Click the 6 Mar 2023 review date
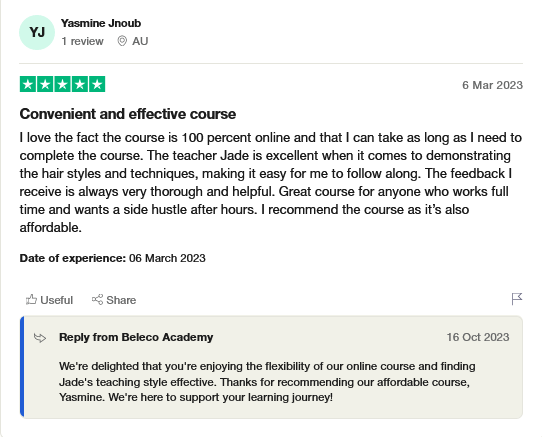This screenshot has height=437, width=542. (x=493, y=85)
